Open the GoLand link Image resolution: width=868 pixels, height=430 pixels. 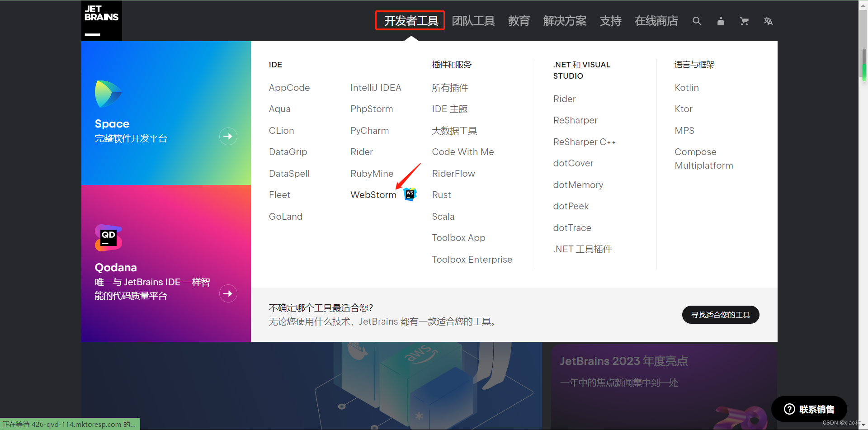coord(286,217)
